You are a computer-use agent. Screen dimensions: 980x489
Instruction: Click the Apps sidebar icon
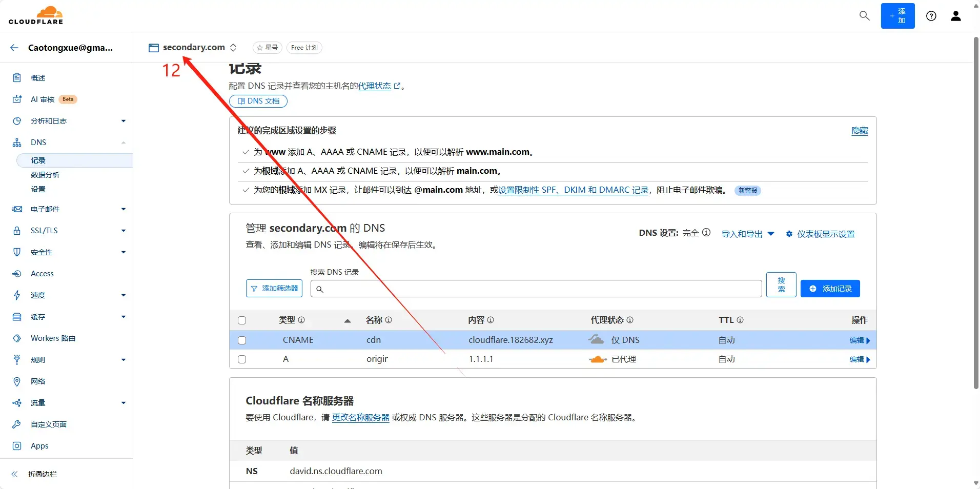(x=17, y=446)
